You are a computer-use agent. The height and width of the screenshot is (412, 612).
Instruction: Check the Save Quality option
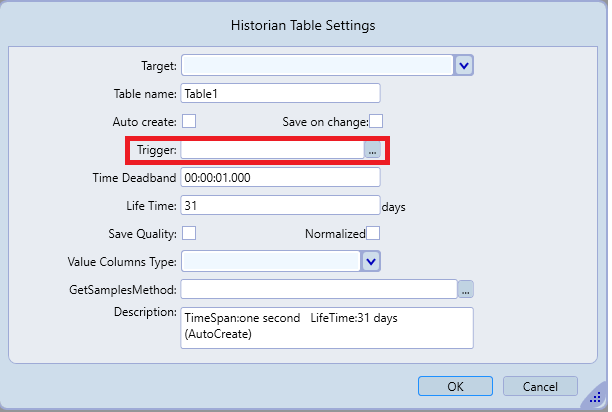coord(188,233)
